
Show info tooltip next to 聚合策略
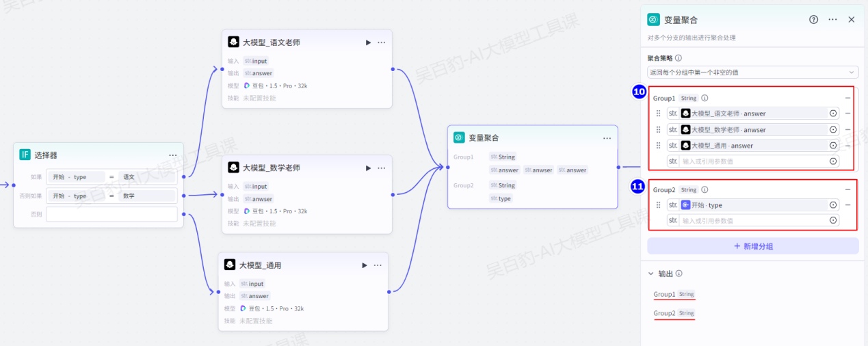679,58
